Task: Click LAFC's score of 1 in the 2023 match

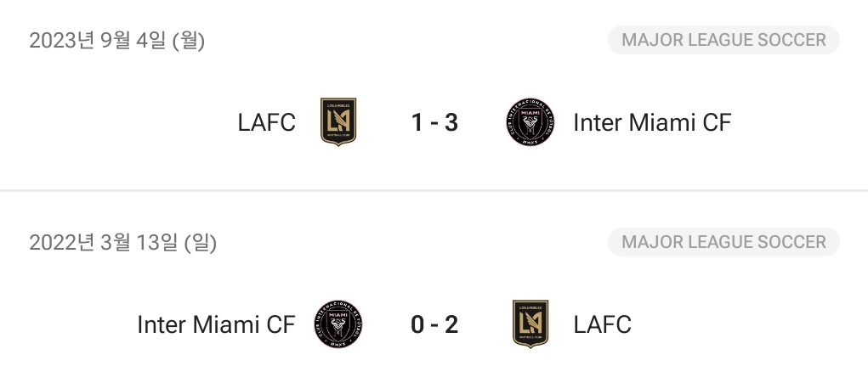Action: (417, 123)
